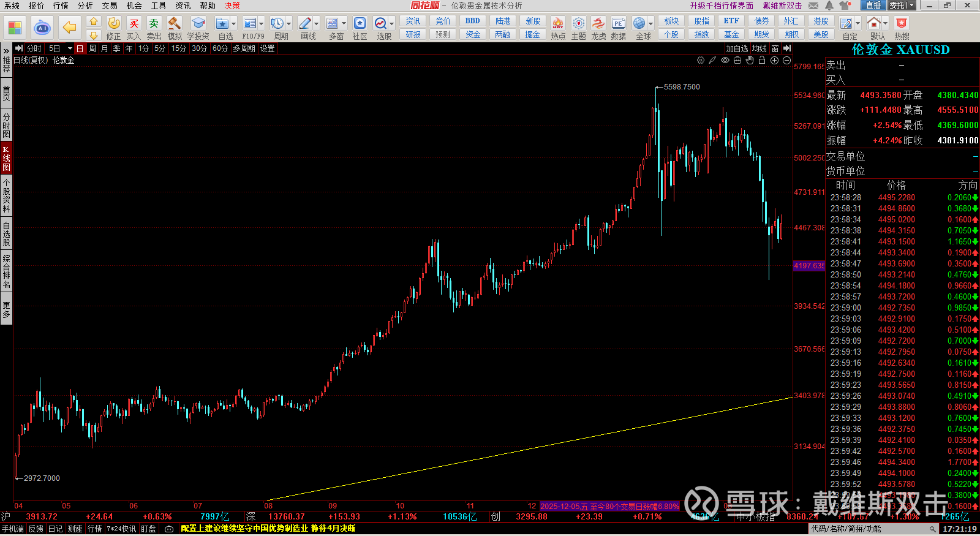Click the notification bell icon
The height and width of the screenshot is (536, 980).
[x=829, y=6]
